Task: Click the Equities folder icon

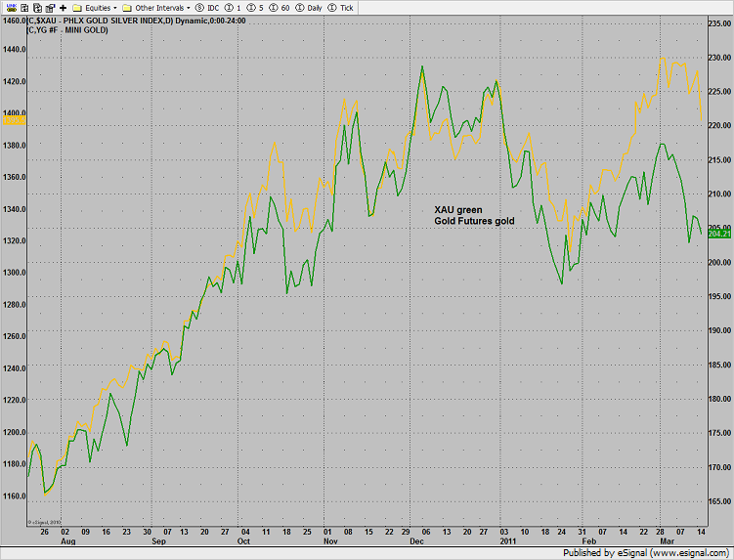Action: [x=77, y=7]
